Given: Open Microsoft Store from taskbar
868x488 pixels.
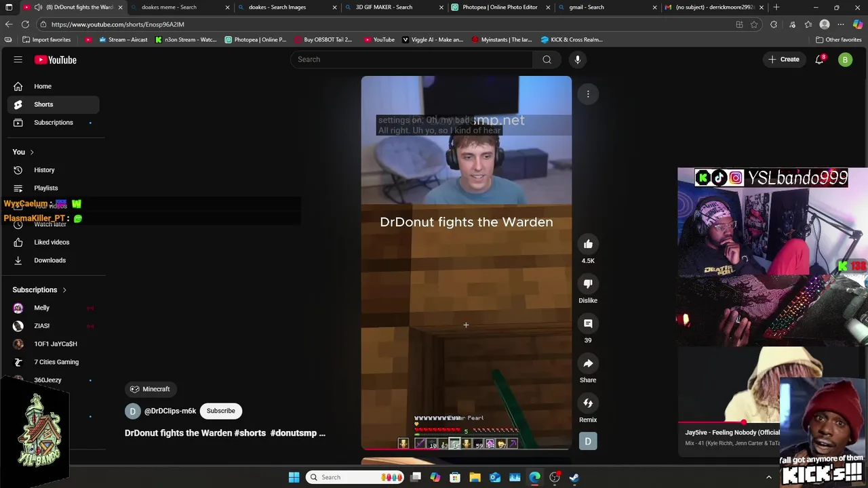Looking at the screenshot, I should pyautogui.click(x=455, y=477).
